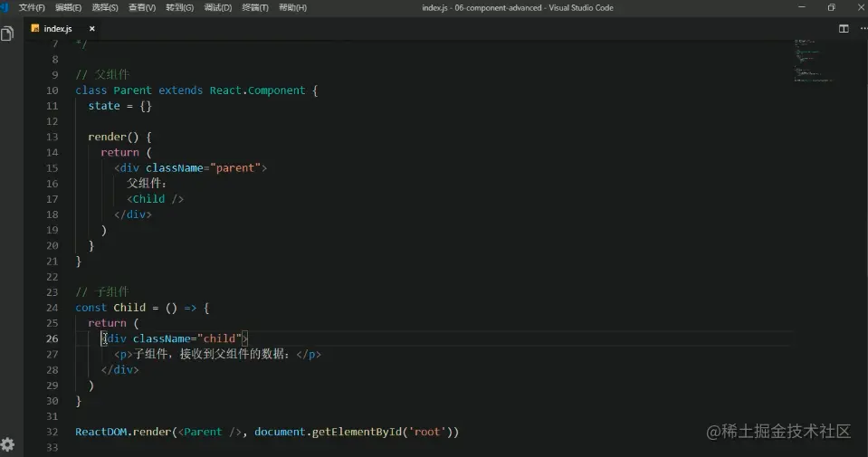Open the 调试(D) menu

coord(217,8)
